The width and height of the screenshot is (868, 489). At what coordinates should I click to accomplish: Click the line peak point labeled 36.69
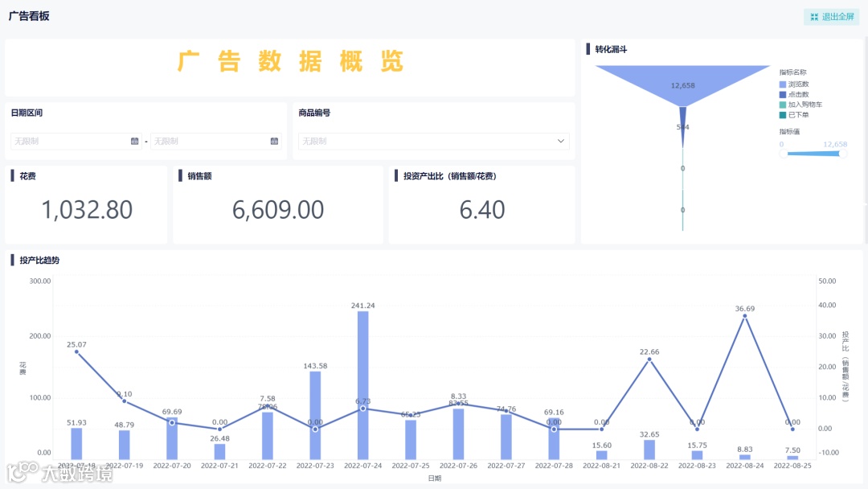pos(743,317)
